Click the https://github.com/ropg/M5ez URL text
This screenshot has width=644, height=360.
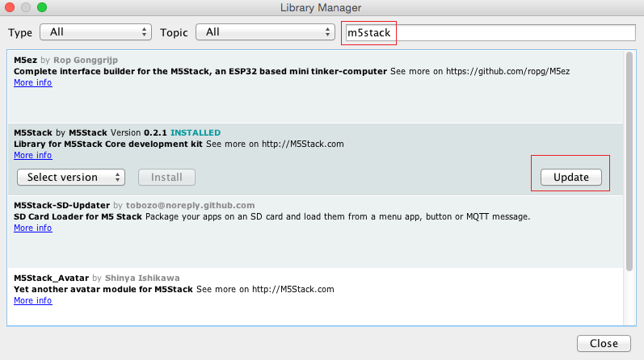pyautogui.click(x=507, y=71)
